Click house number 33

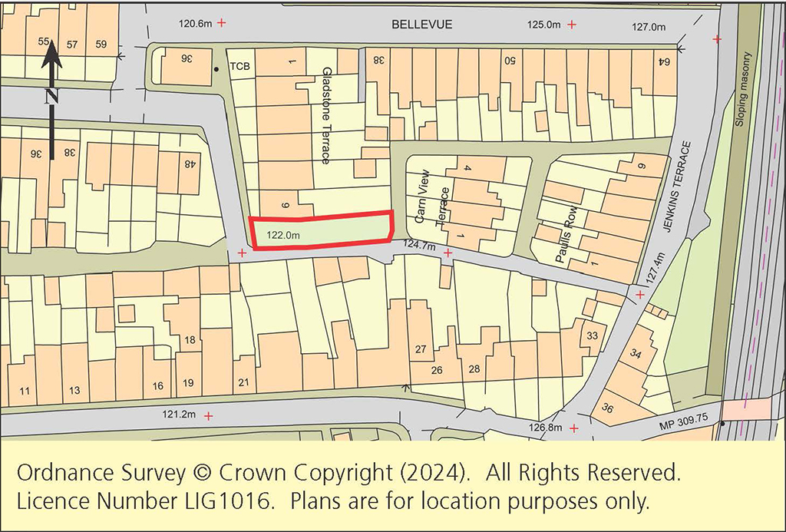tap(592, 335)
